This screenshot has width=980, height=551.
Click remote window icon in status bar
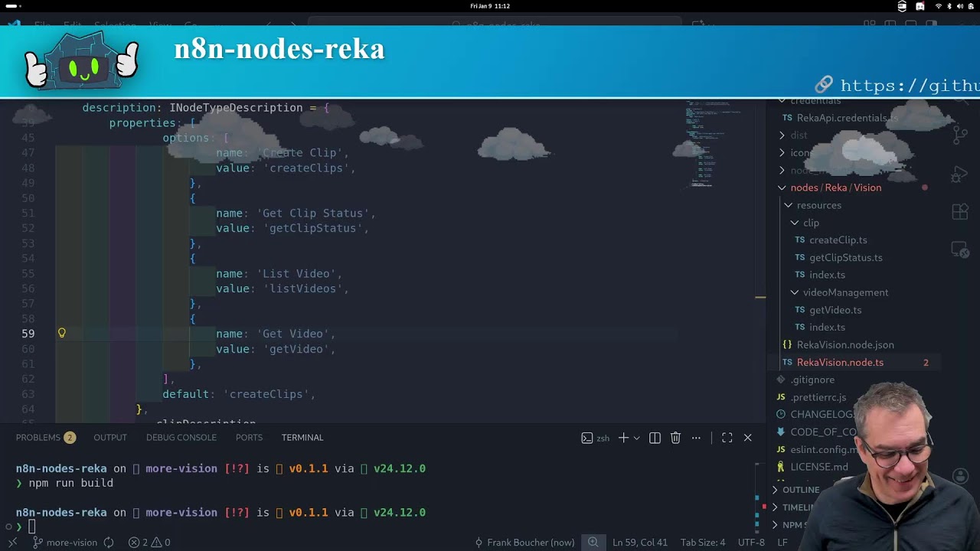[13, 542]
